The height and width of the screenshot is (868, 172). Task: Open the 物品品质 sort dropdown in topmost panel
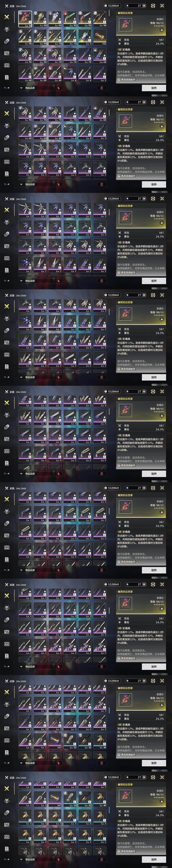[32, 88]
